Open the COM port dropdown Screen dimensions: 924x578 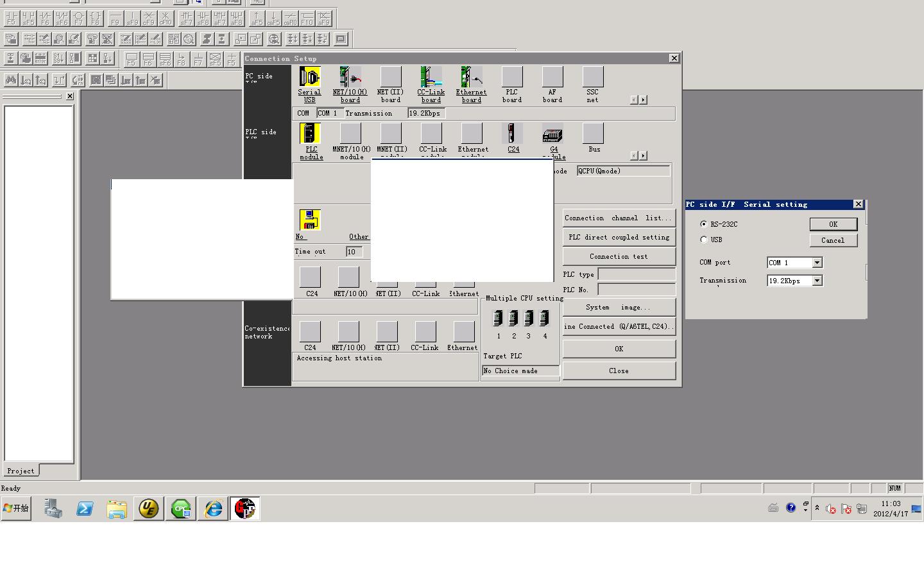(x=817, y=263)
